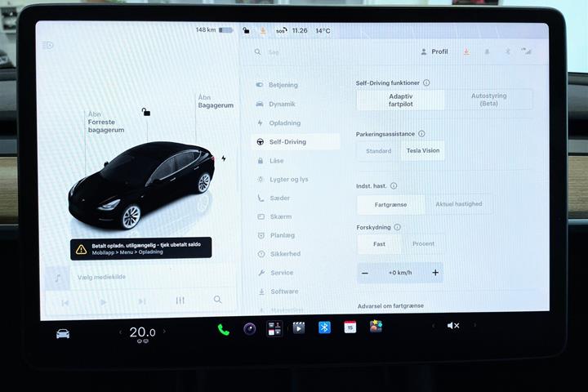This screenshot has width=588, height=392.
Task: Search media with magnifier icon
Action: coord(217,300)
